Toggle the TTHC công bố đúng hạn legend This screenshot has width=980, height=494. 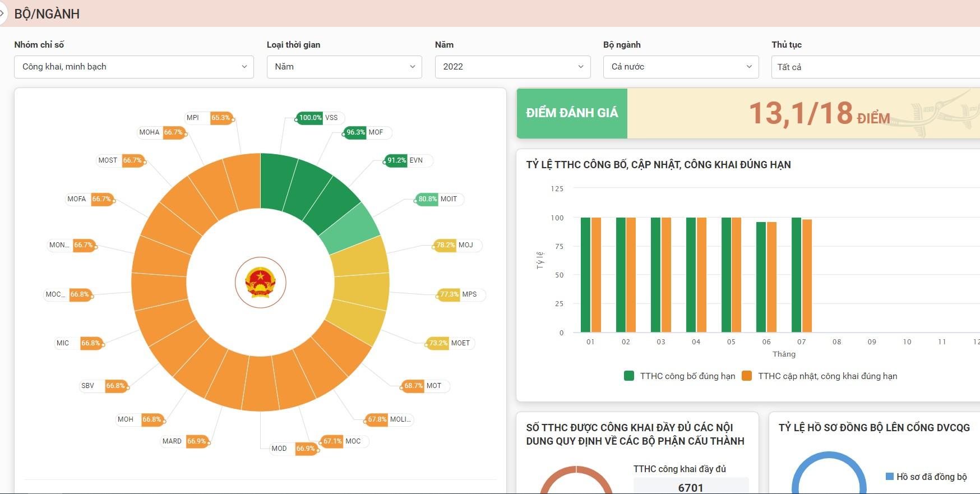tap(679, 376)
